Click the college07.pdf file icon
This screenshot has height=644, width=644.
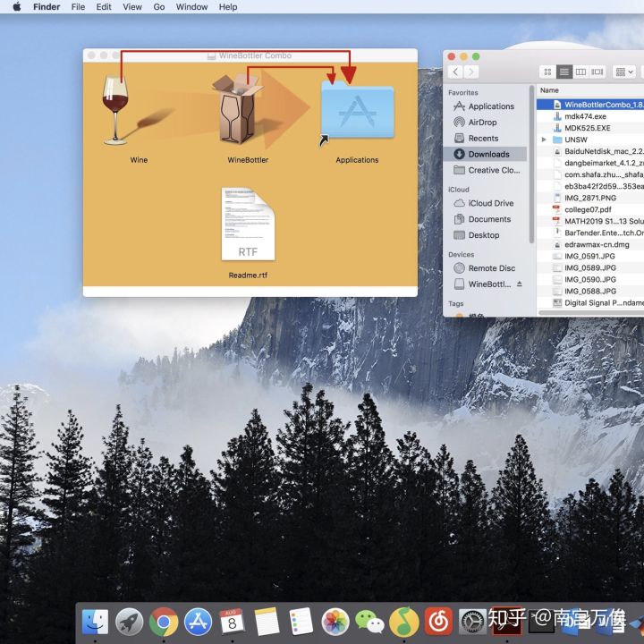tap(557, 209)
